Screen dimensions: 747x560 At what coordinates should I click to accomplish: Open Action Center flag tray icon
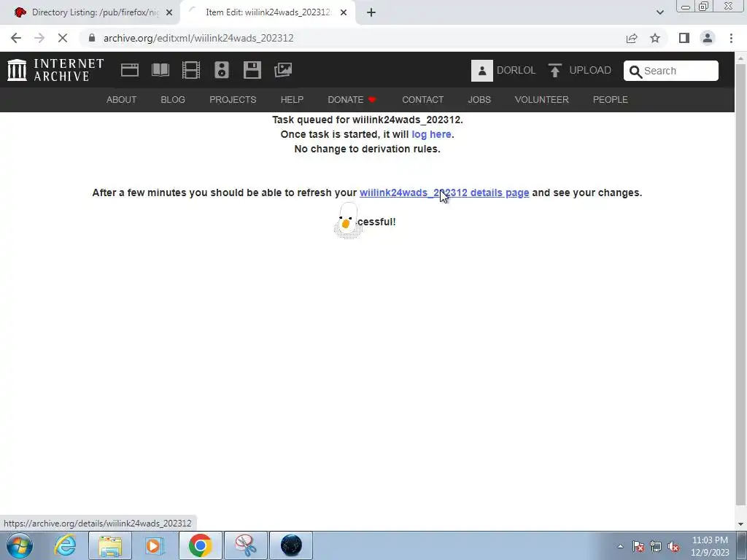(638, 547)
